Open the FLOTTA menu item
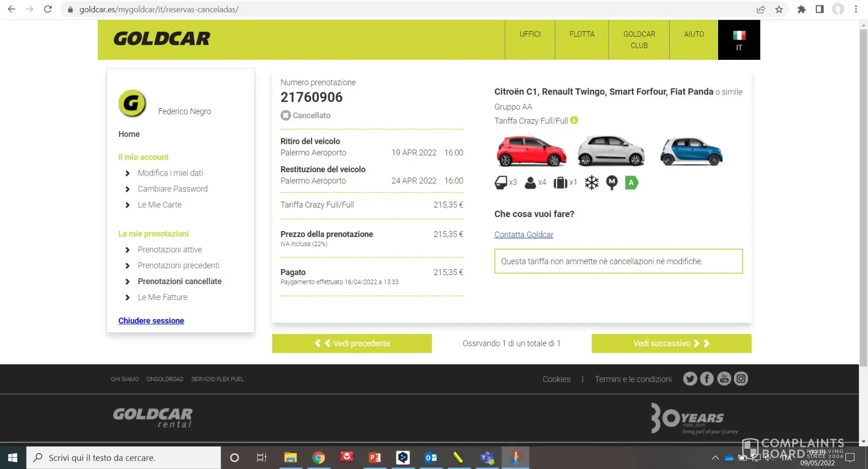The image size is (868, 469). point(582,34)
